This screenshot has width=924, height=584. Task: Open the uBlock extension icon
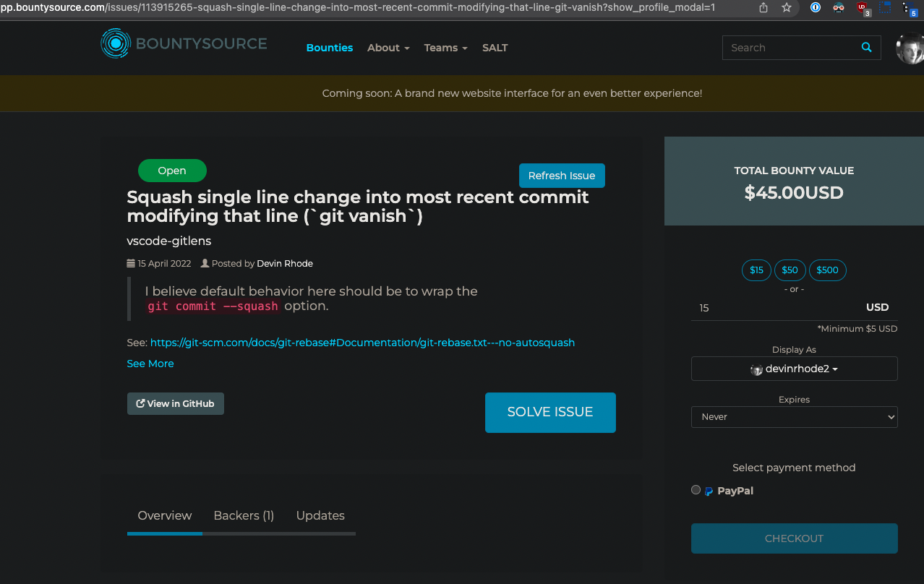[863, 9]
